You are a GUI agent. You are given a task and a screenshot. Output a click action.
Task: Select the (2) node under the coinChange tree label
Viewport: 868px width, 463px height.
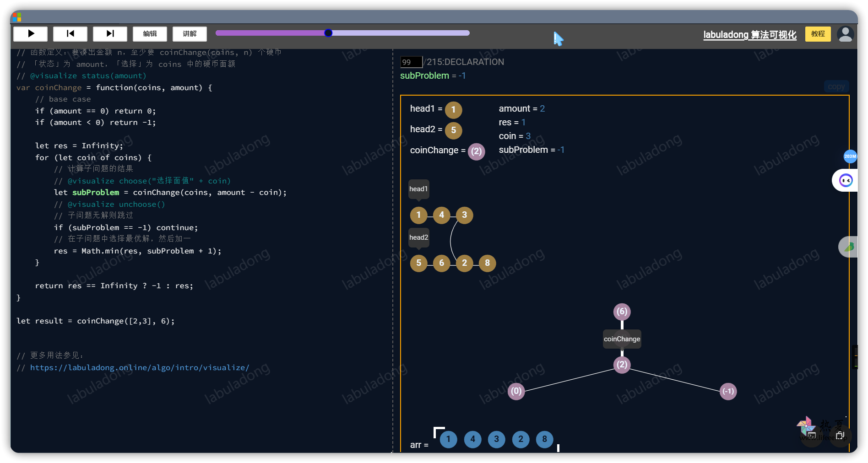pos(622,365)
